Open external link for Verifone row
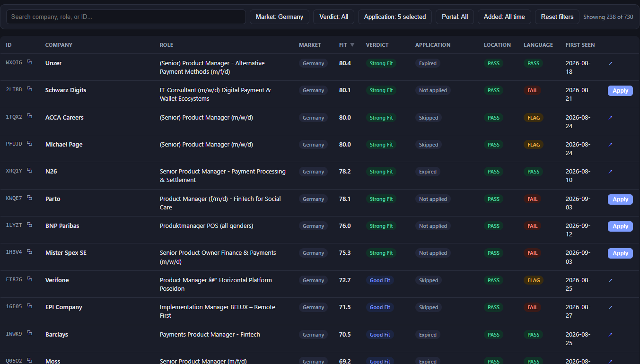This screenshot has width=640, height=364. [610, 280]
